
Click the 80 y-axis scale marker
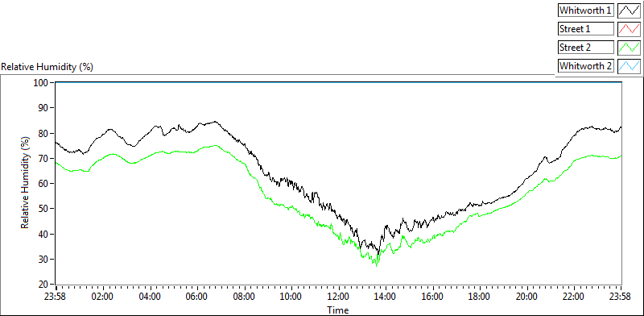(44, 133)
